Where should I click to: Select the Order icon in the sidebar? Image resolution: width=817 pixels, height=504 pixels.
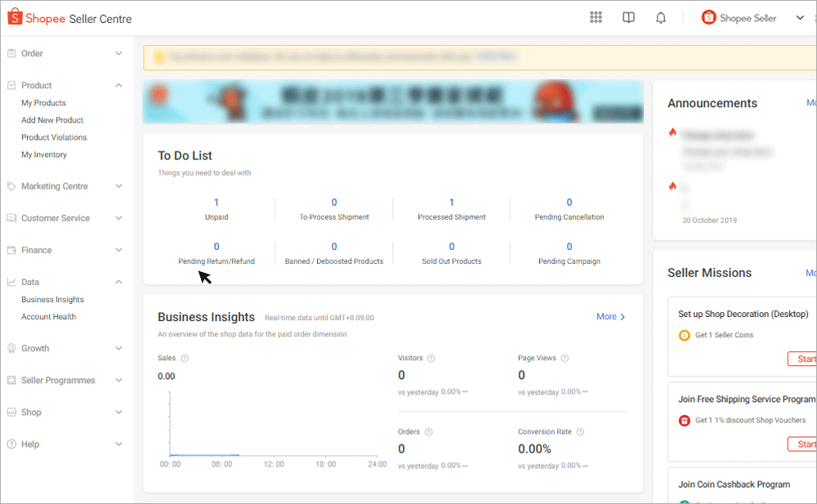click(10, 53)
